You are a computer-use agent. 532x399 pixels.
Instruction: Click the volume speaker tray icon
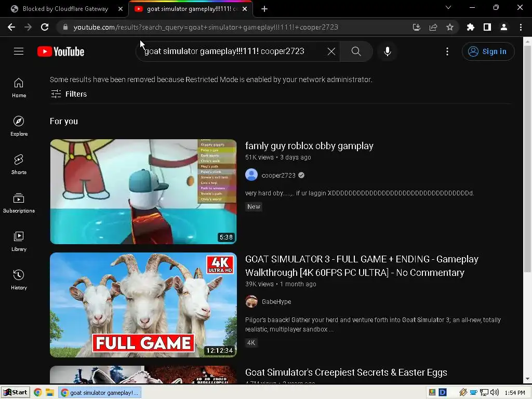point(495,393)
